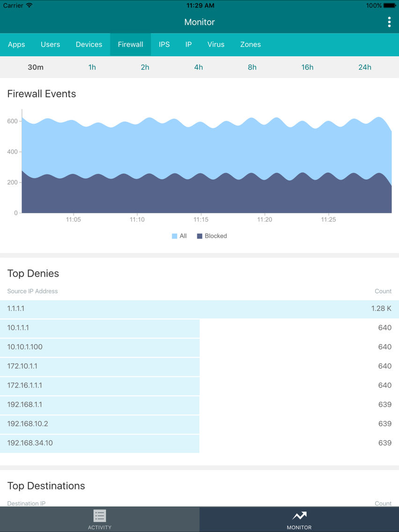Tap the 172.10.1.1 source IP row
Viewport: 399px width, 532px height.
pyautogui.click(x=199, y=367)
